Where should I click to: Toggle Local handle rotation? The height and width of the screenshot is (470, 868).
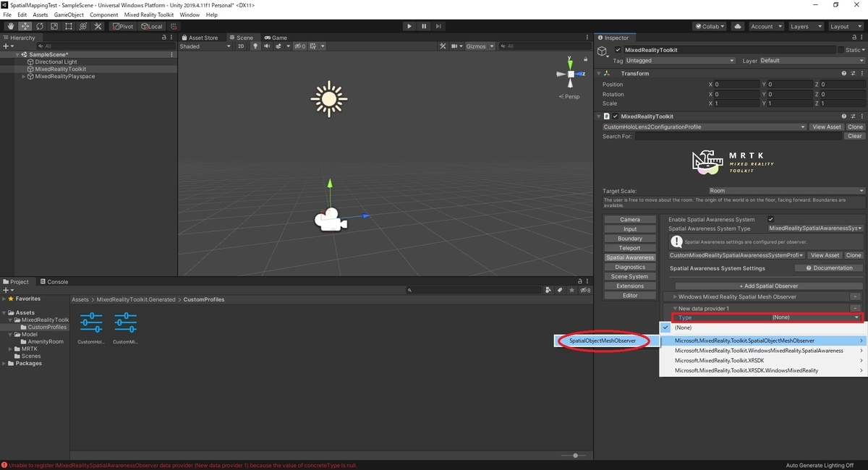(x=152, y=26)
